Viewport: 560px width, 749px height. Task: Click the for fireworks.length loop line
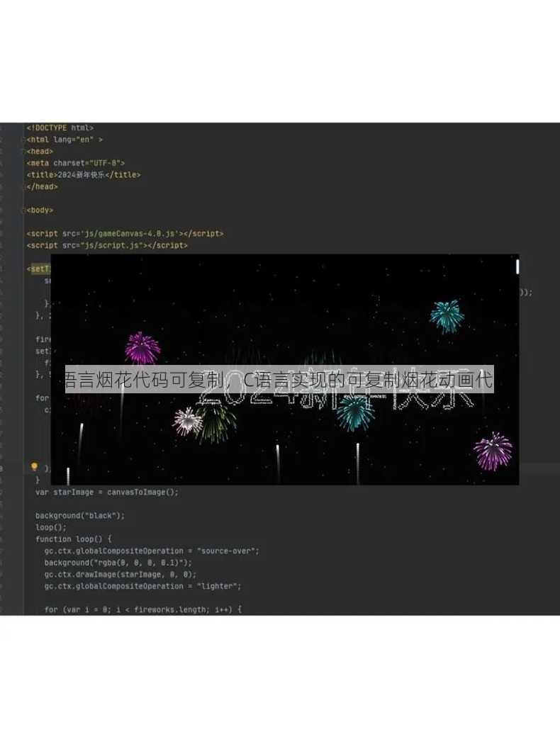143,609
